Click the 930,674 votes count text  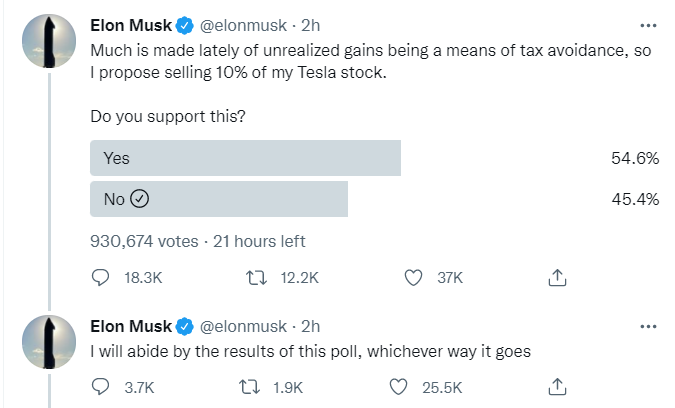144,241
